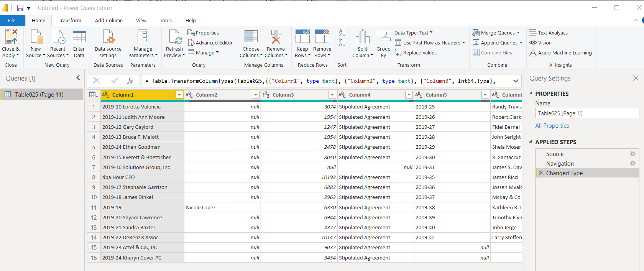
Task: Click the Remove Rows icon
Action: 322,36
